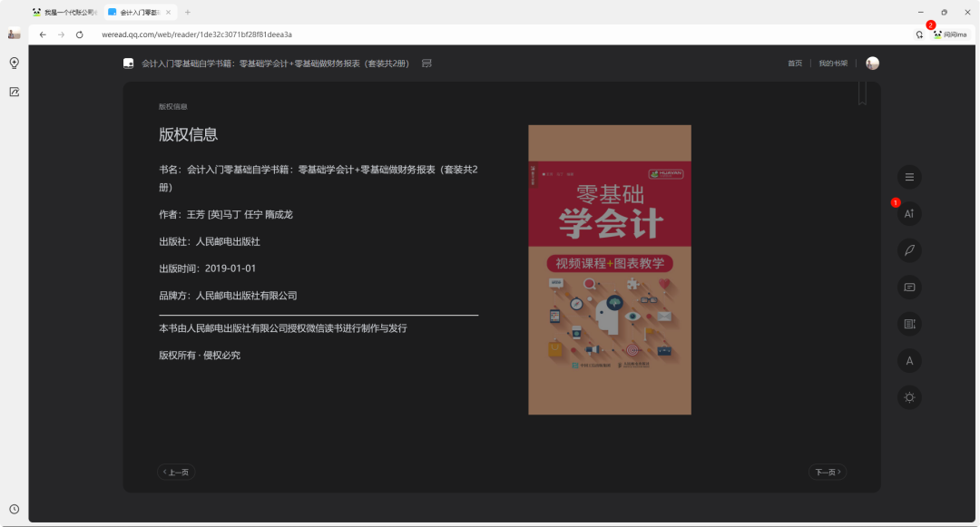Open the table of contents list icon
Image resolution: width=980 pixels, height=527 pixels.
[909, 178]
